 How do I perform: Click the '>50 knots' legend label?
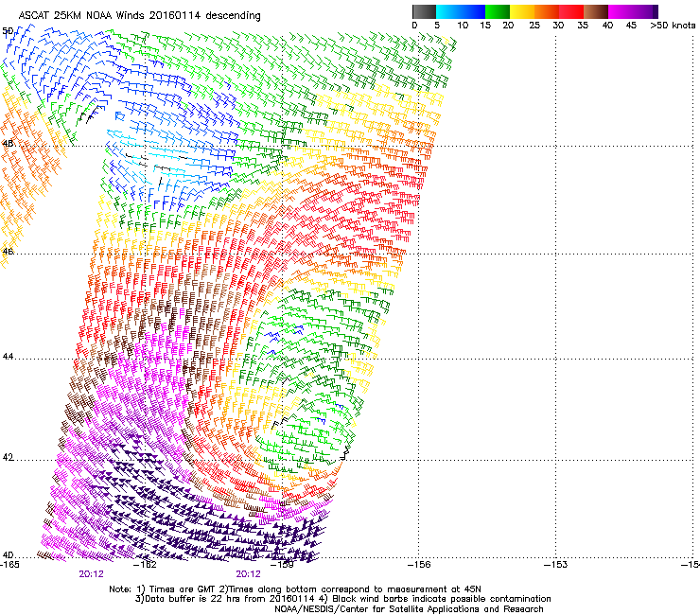(x=673, y=25)
